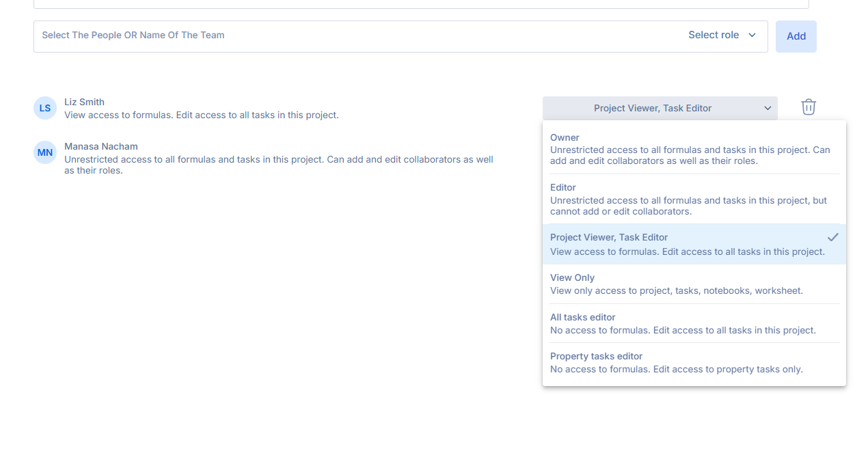The height and width of the screenshot is (453, 868).
Task: Focus the people or team name field
Action: tap(342, 36)
